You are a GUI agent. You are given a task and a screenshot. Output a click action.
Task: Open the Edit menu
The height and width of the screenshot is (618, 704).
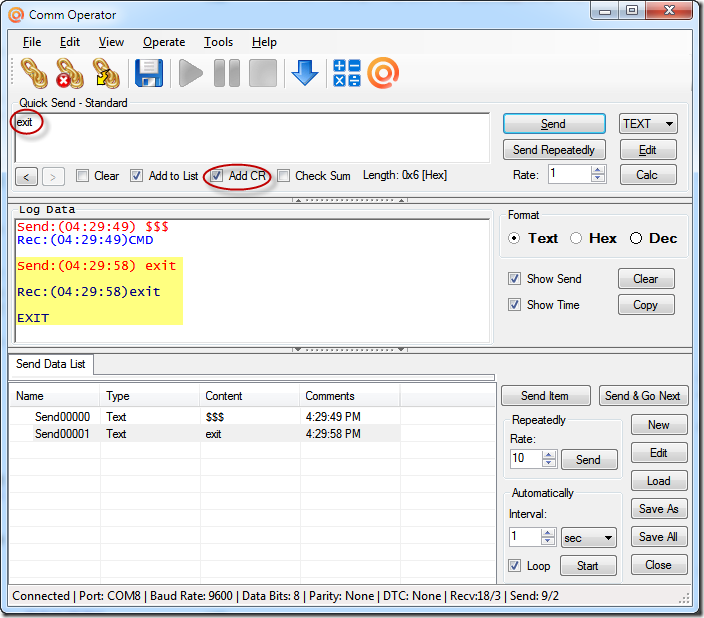tap(70, 42)
